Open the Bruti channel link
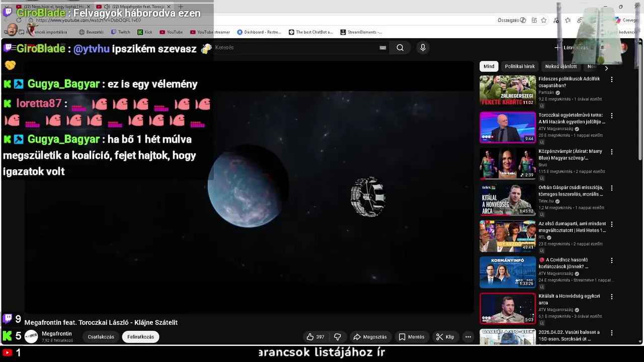Image resolution: width=644 pixels, height=362 pixels. click(543, 165)
